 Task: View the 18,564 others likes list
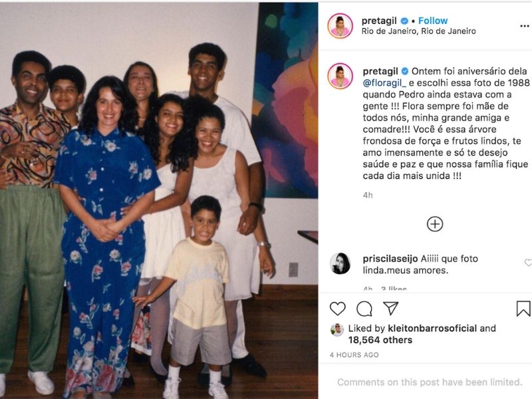pyautogui.click(x=380, y=340)
